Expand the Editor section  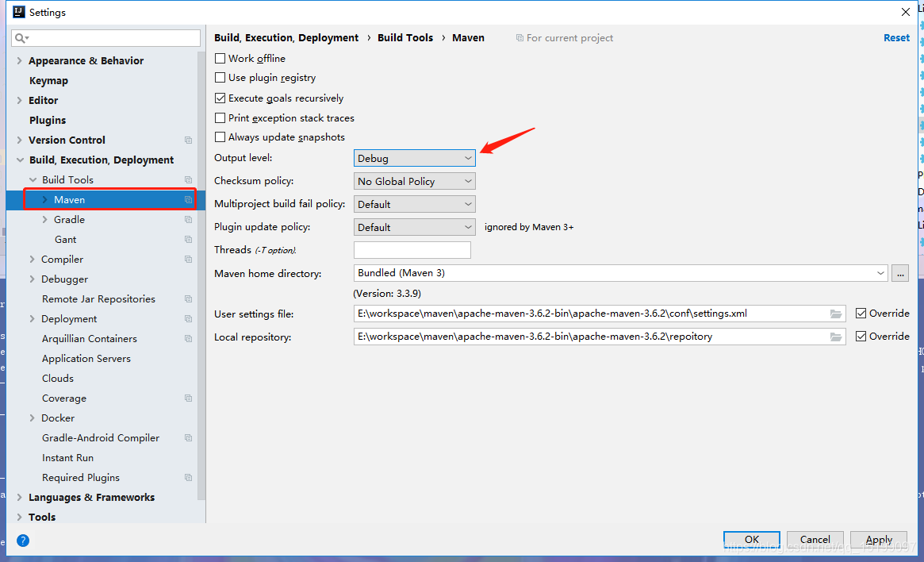click(x=20, y=100)
